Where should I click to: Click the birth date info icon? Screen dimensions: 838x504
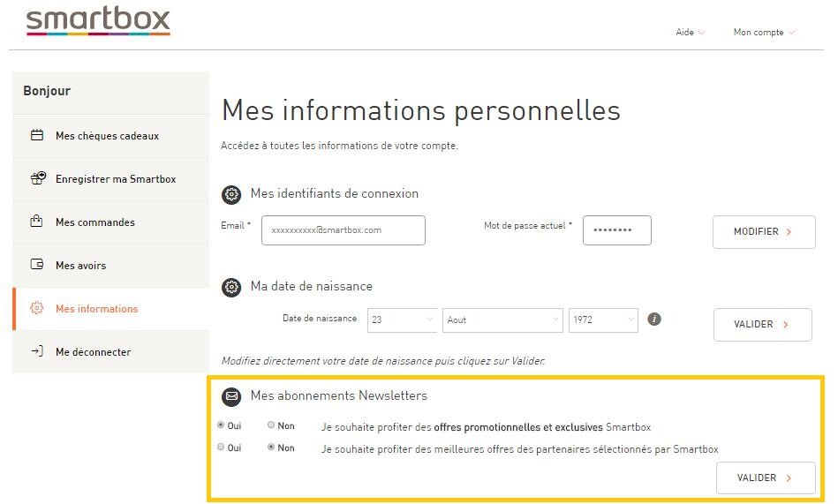tap(654, 320)
